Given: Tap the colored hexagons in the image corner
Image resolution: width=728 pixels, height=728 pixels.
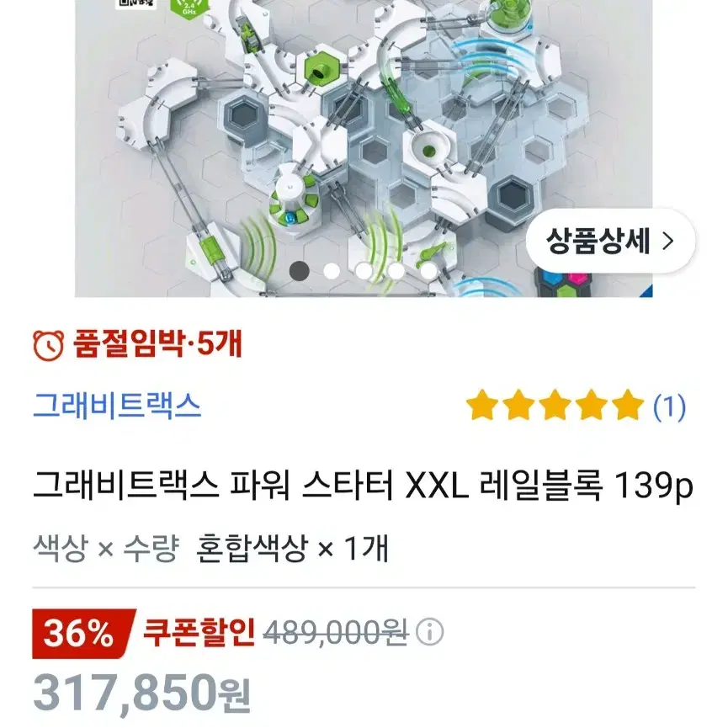Looking at the screenshot, I should [565, 283].
